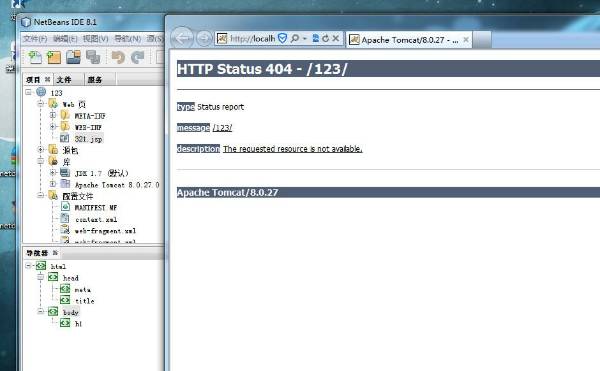Collapse the Web 页 folder node

41,104
